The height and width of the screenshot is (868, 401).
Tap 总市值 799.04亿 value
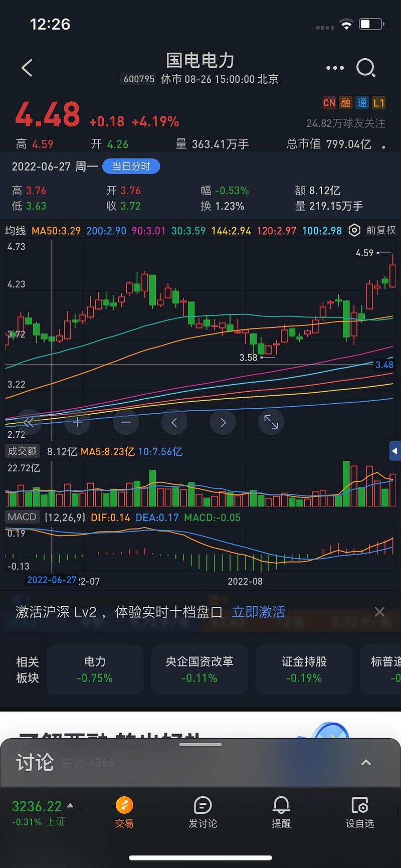point(329,144)
